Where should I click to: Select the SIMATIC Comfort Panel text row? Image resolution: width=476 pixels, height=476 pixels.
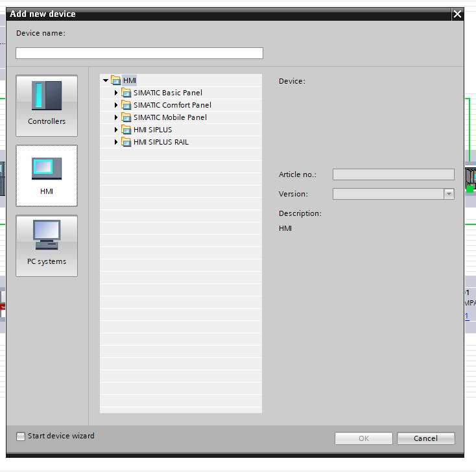[173, 105]
